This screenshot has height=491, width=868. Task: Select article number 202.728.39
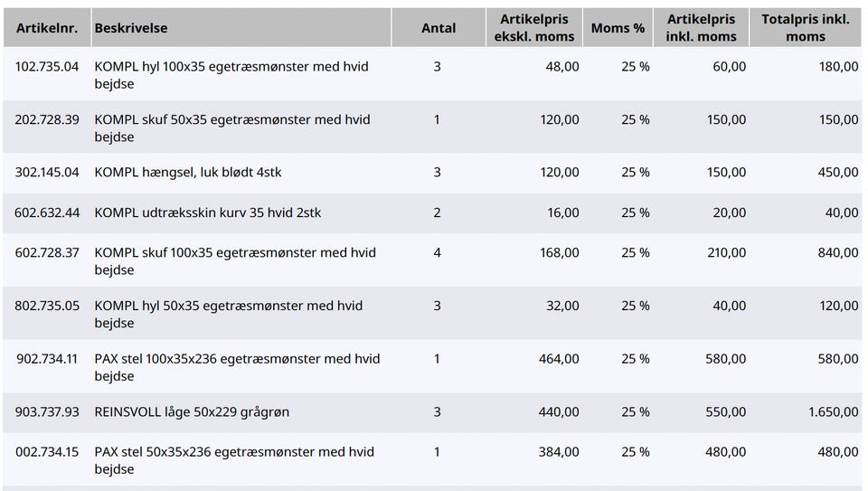(x=47, y=120)
